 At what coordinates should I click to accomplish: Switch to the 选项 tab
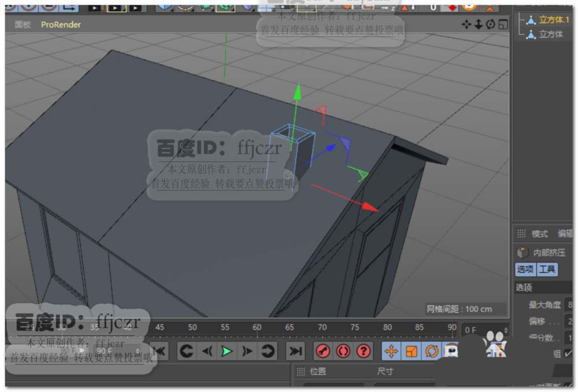pyautogui.click(x=525, y=270)
